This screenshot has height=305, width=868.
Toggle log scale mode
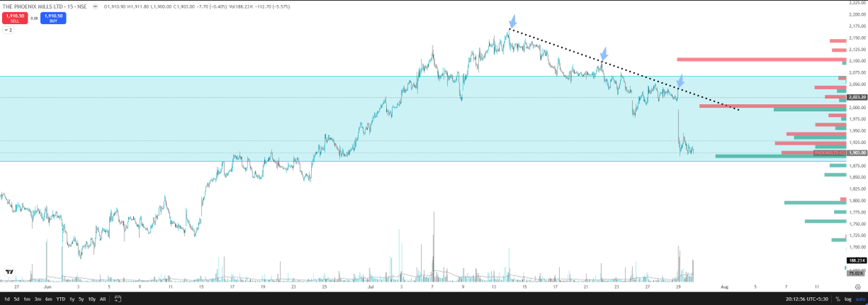tap(848, 298)
